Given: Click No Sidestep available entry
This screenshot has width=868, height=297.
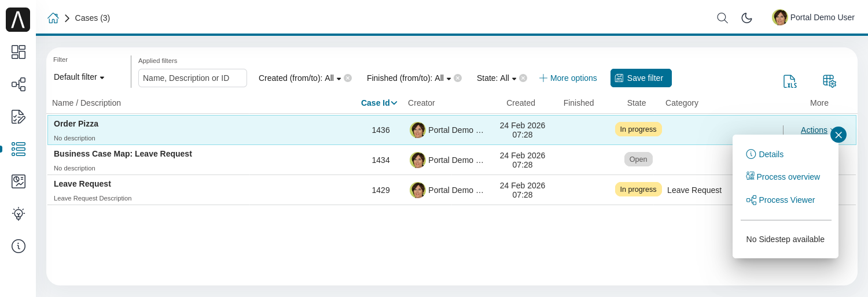Looking at the screenshot, I should (785, 239).
